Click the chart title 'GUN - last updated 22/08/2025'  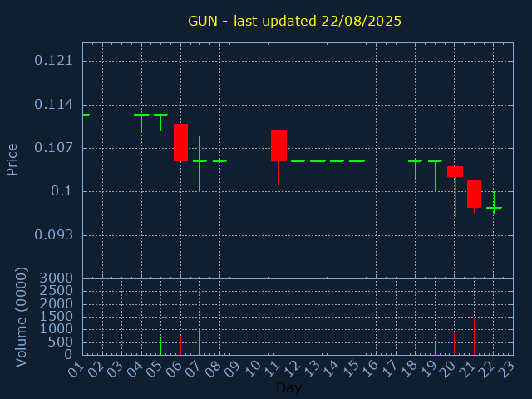[x=294, y=21]
